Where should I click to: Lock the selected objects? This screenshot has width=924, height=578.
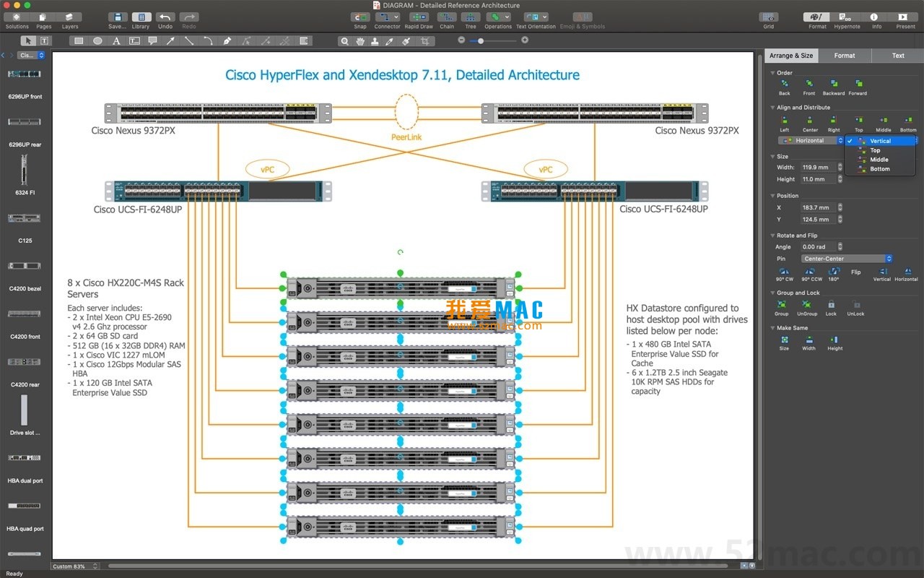click(832, 309)
